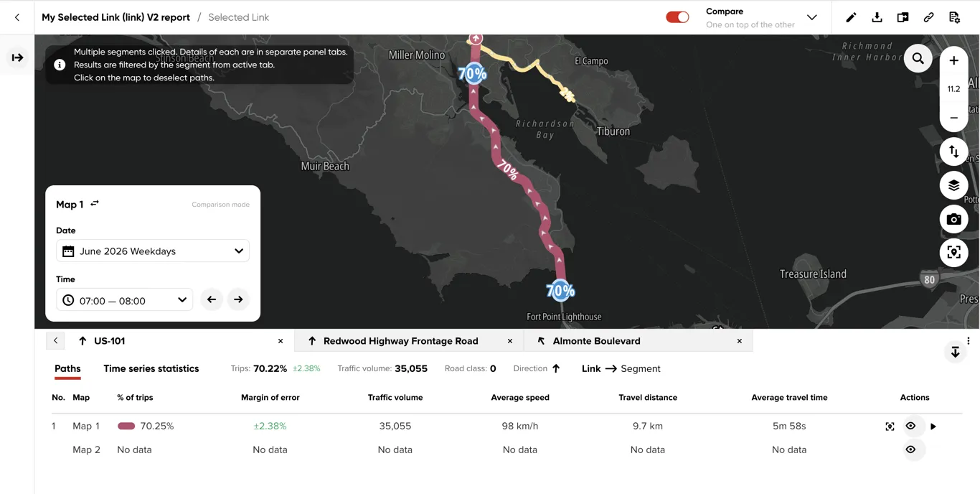The image size is (980, 494).
Task: Close Redwood Highway Frontage Road tab
Action: [x=510, y=341]
